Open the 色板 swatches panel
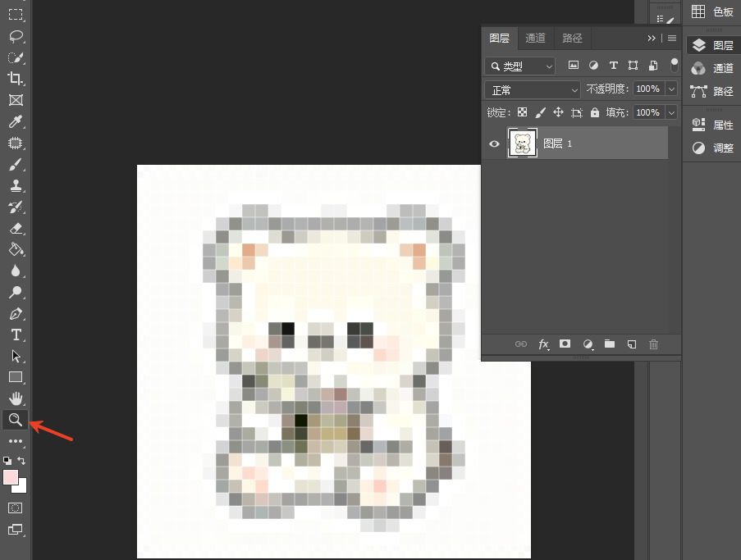Screen dimensions: 741x560 712,11
